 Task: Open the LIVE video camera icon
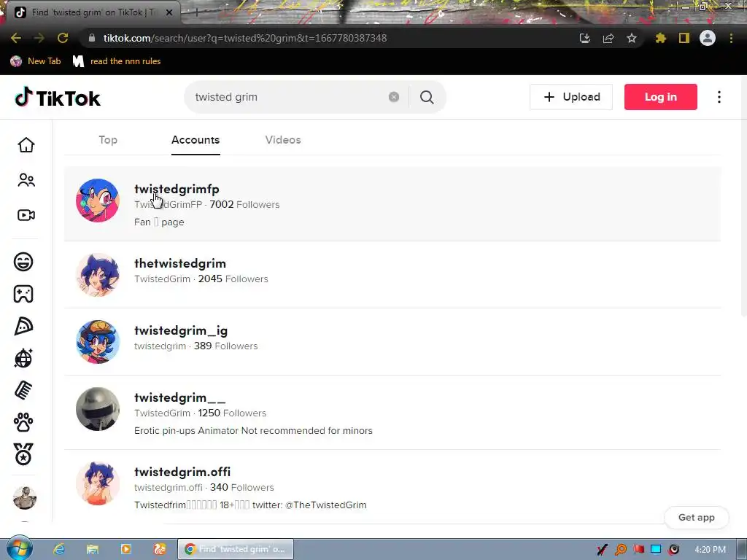tap(26, 215)
